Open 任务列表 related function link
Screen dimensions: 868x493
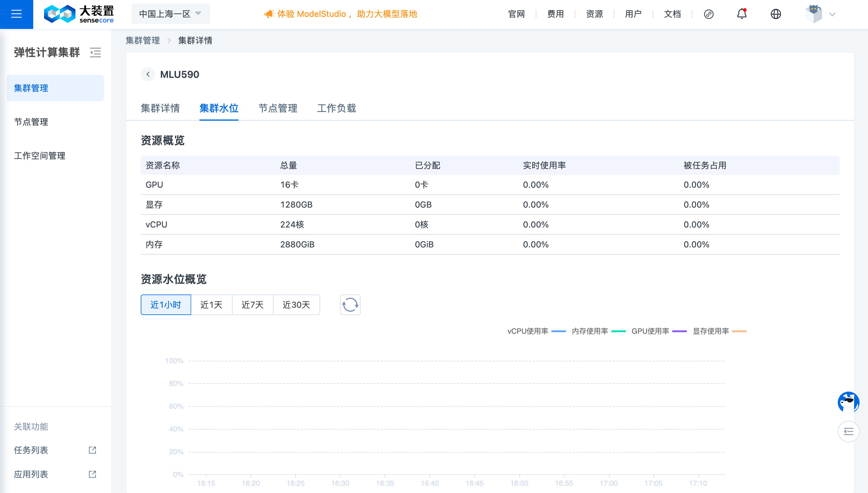click(31, 450)
